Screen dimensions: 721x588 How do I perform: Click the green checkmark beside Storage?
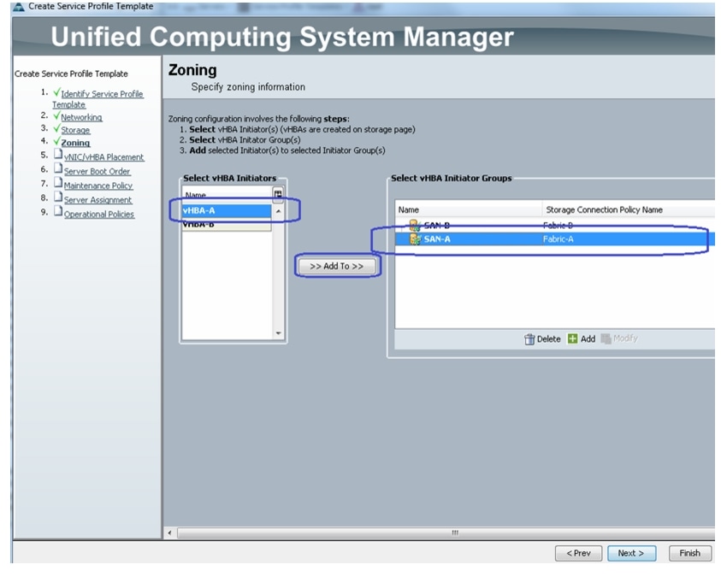(x=56, y=128)
